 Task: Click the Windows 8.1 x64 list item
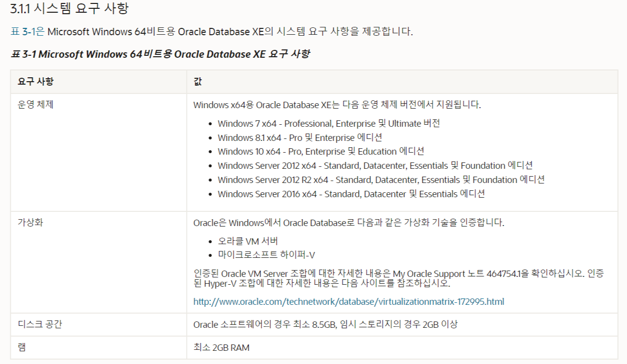tap(300, 137)
